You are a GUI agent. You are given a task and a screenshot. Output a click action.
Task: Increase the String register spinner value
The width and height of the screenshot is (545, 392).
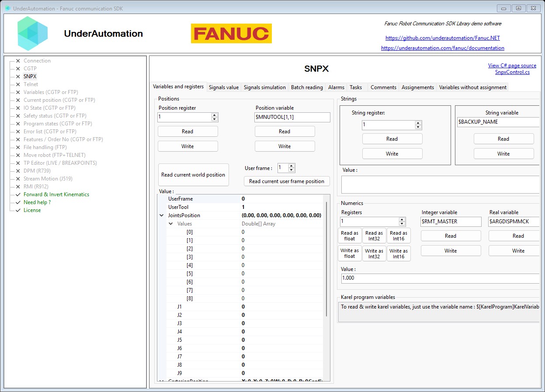(x=418, y=123)
